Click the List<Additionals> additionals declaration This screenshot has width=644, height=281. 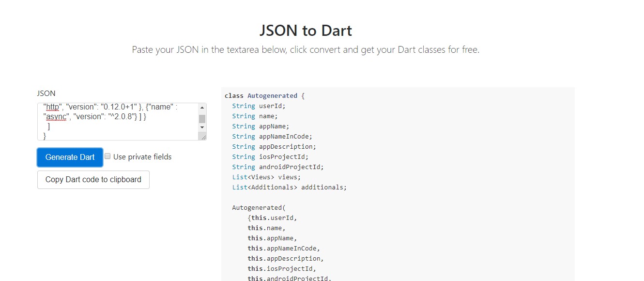(289, 187)
